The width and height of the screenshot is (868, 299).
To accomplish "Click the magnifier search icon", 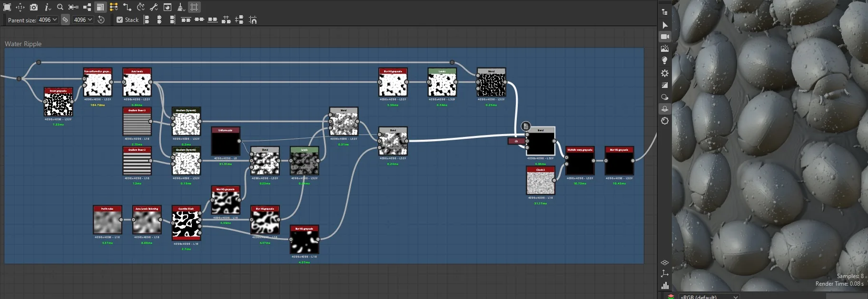I will click(60, 7).
